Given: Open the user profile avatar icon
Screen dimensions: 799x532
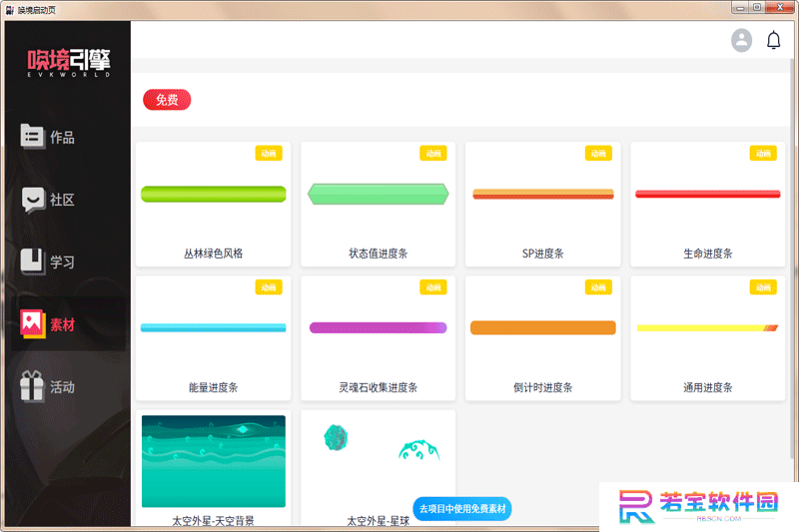Looking at the screenshot, I should point(741,40).
